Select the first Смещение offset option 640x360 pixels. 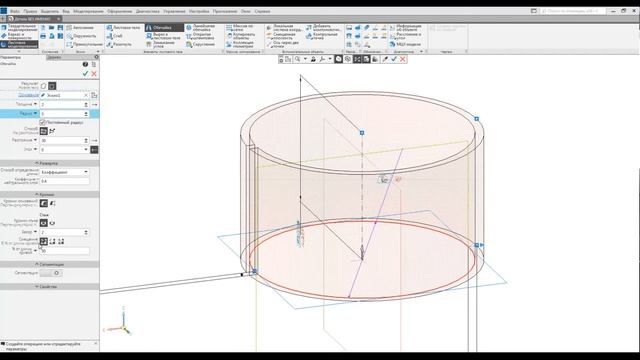(x=44, y=241)
